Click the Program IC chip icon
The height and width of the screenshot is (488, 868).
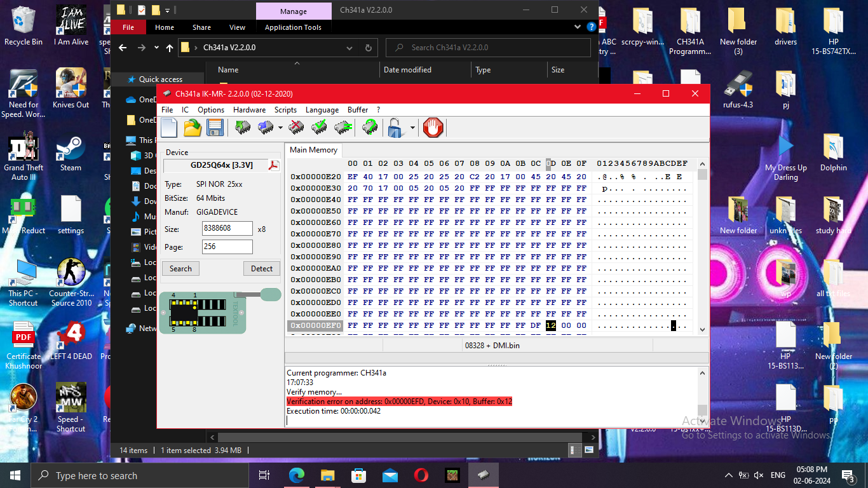[x=266, y=128]
